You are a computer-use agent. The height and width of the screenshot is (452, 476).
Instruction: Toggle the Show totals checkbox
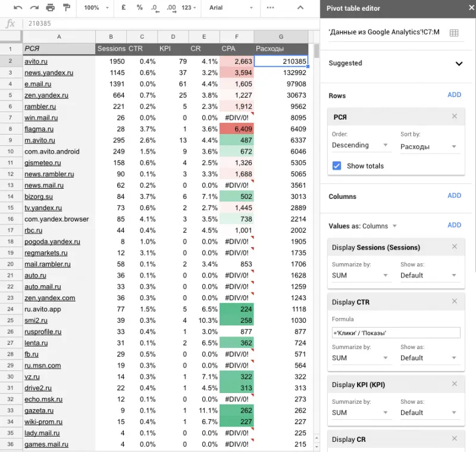[337, 166]
